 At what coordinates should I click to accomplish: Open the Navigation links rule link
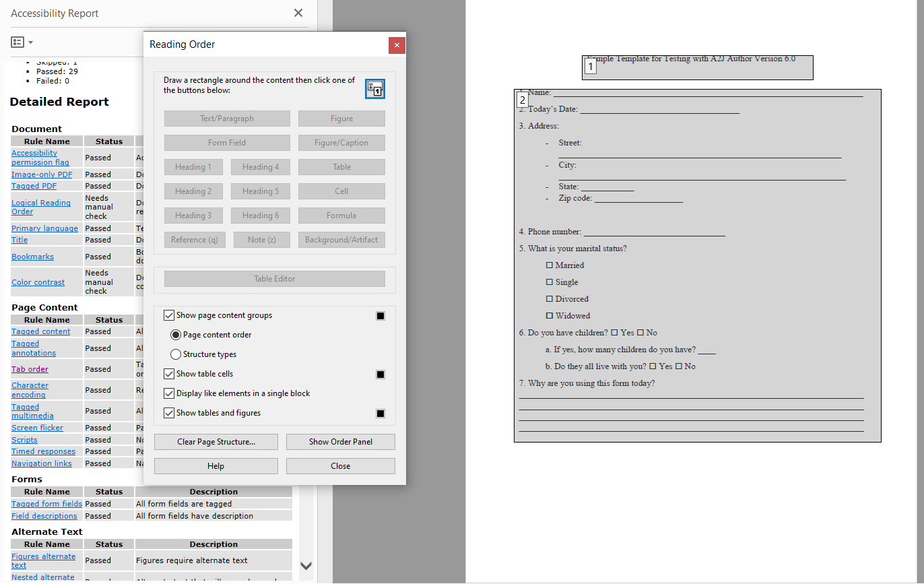(41, 463)
